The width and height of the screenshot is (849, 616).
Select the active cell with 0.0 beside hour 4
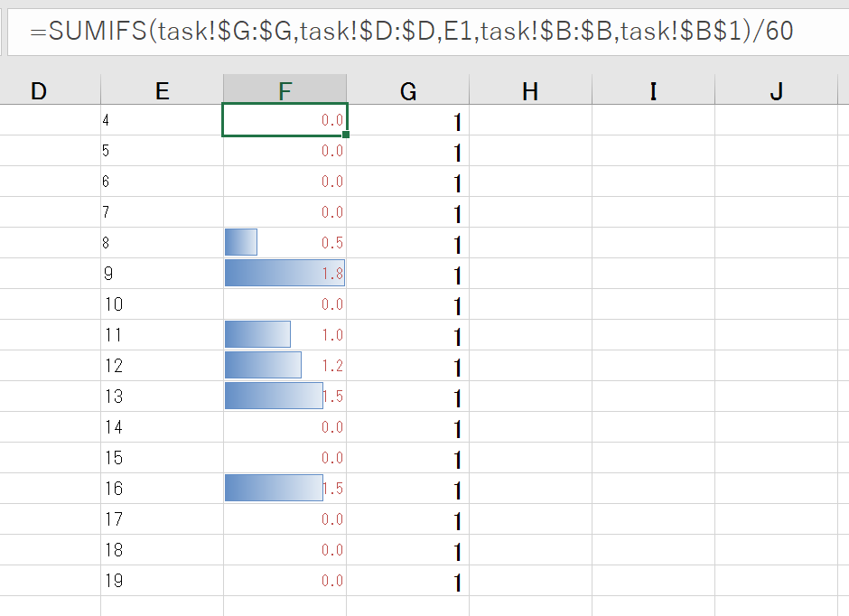285,119
